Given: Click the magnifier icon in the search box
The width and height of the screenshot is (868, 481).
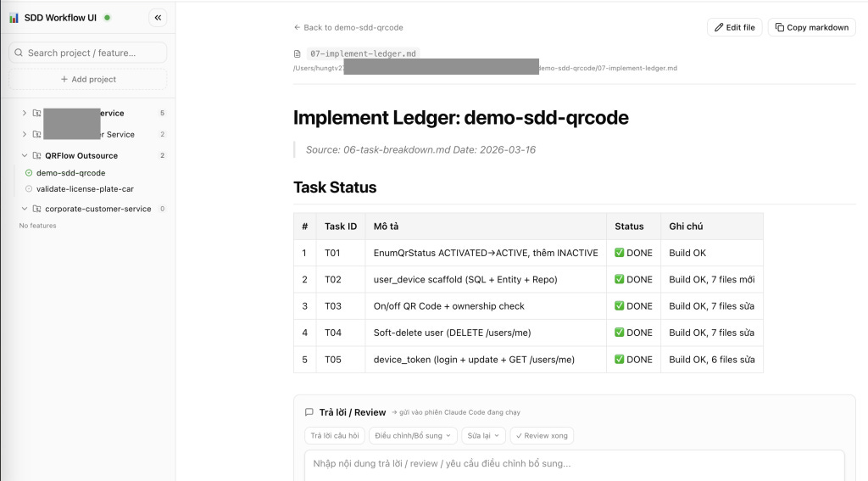Looking at the screenshot, I should (x=19, y=53).
